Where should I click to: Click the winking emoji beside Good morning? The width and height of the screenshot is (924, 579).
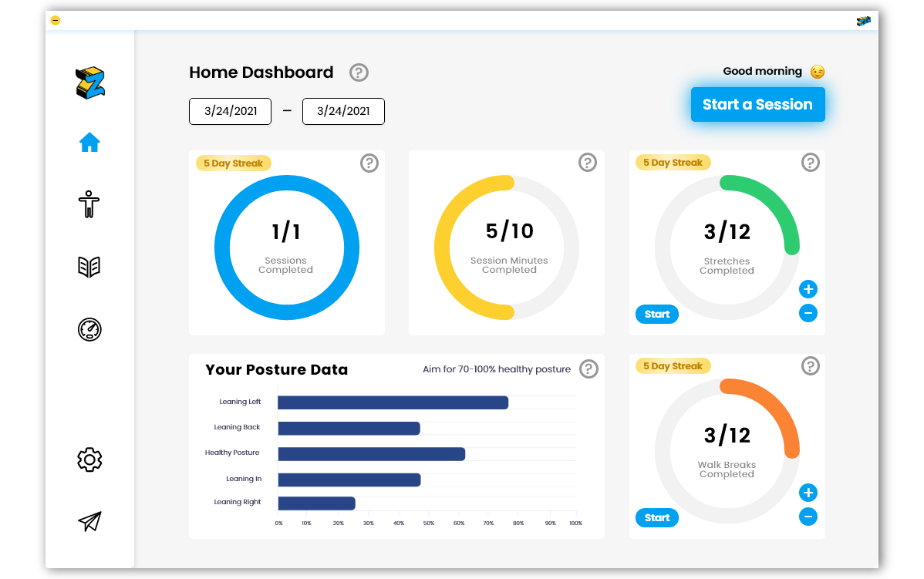pyautogui.click(x=818, y=71)
